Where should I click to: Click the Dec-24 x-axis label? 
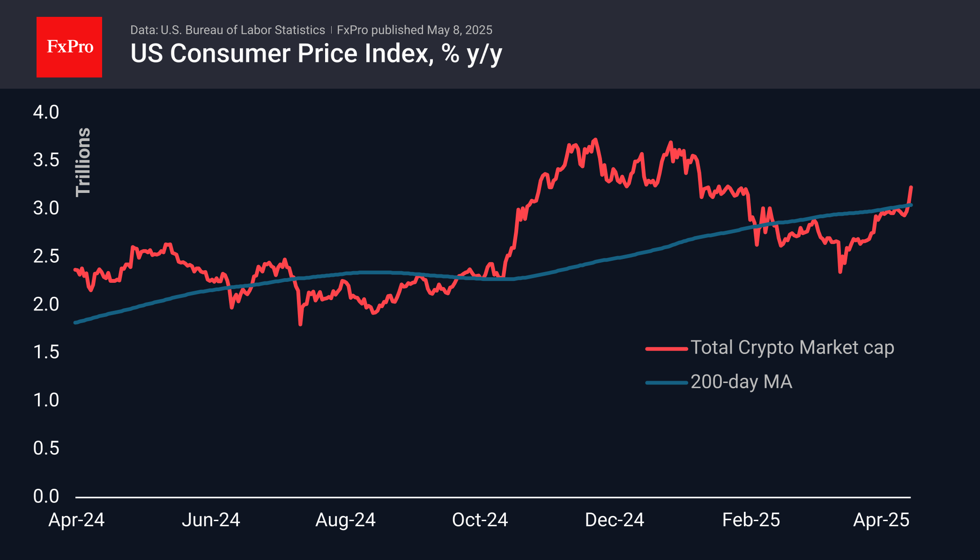click(x=614, y=520)
